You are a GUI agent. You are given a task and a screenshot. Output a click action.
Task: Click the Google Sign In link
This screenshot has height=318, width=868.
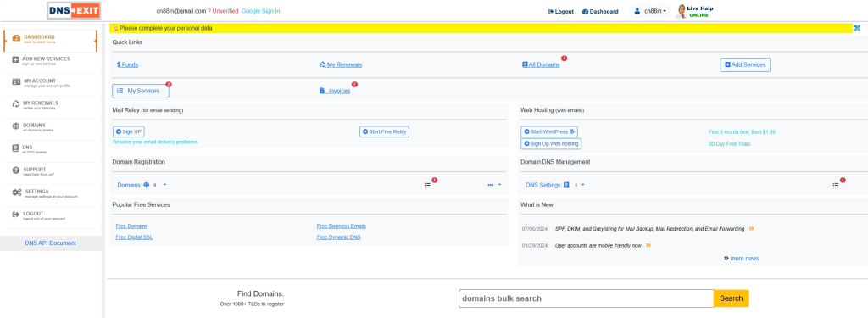(x=261, y=11)
